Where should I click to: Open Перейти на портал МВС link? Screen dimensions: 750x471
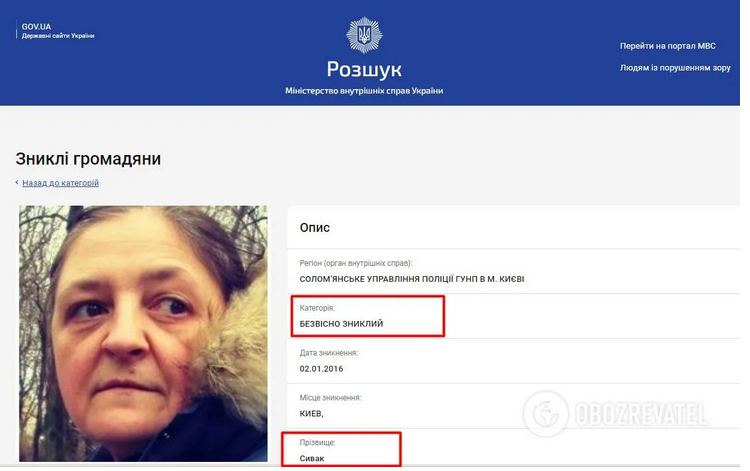[668, 46]
